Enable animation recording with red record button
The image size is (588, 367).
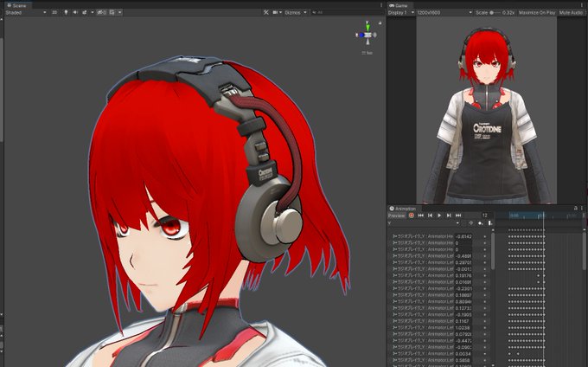coord(412,216)
